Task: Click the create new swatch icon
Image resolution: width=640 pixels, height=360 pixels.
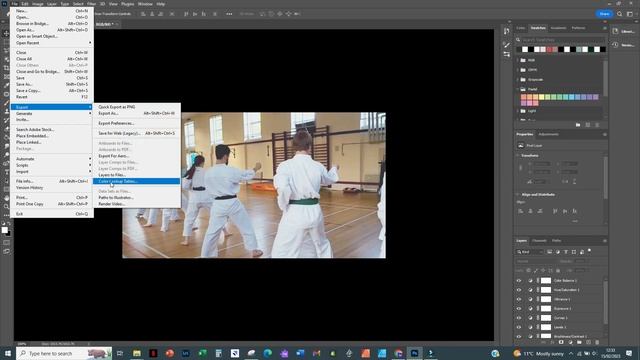Action: click(588, 125)
